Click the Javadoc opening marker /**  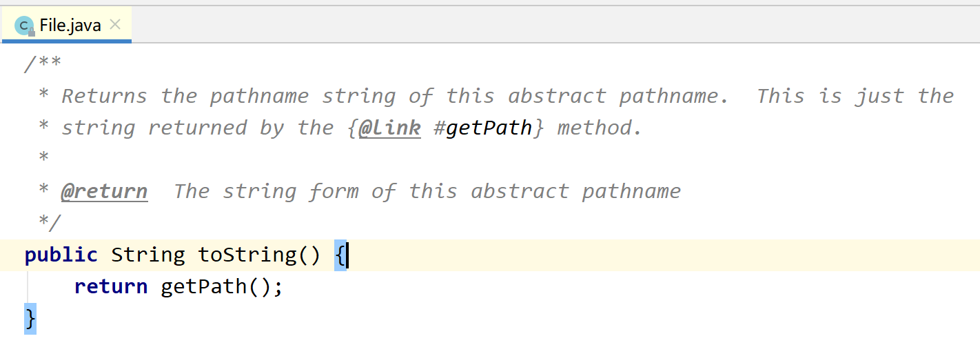pos(43,64)
